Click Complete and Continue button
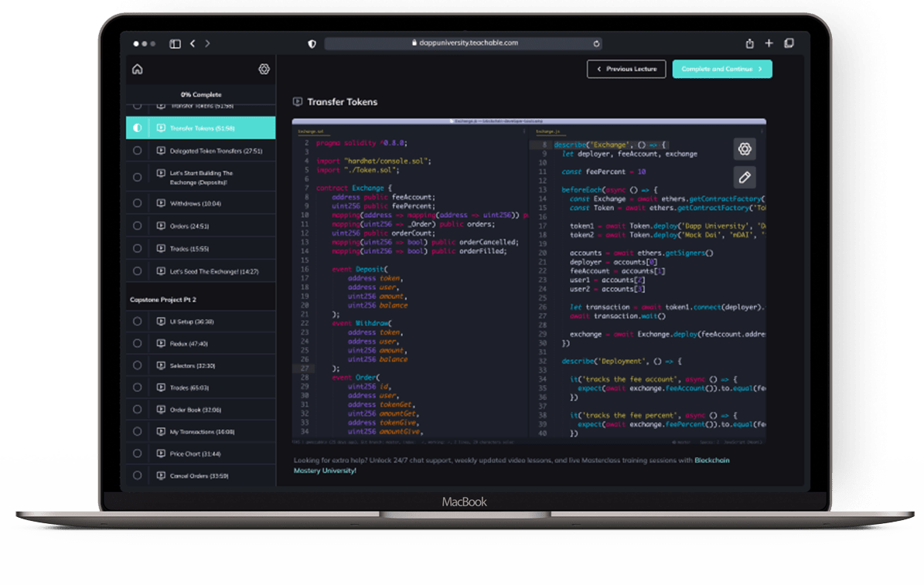 pyautogui.click(x=721, y=69)
